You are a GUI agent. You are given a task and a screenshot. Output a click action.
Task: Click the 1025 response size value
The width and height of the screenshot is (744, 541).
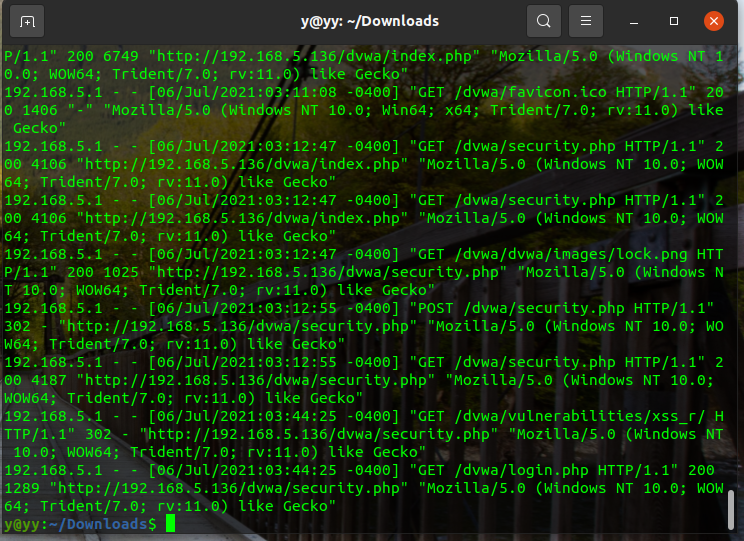tap(121, 272)
